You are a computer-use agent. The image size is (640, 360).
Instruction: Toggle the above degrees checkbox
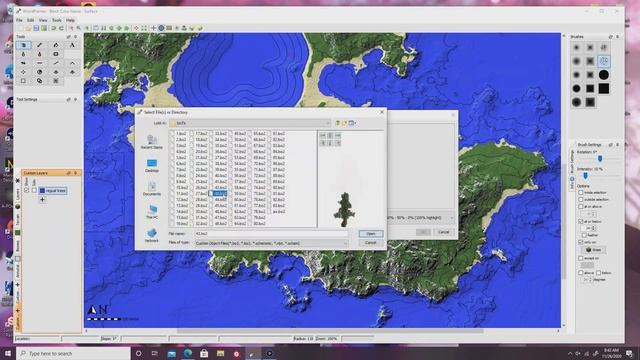pyautogui.click(x=580, y=273)
